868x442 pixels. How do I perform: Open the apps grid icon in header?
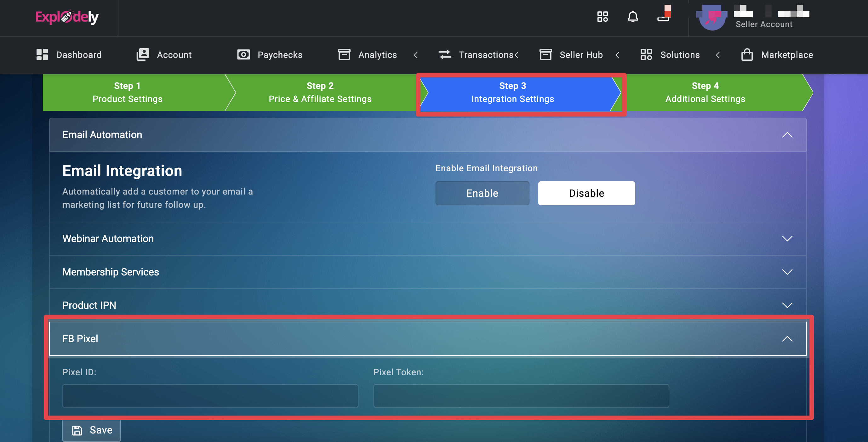click(x=602, y=16)
